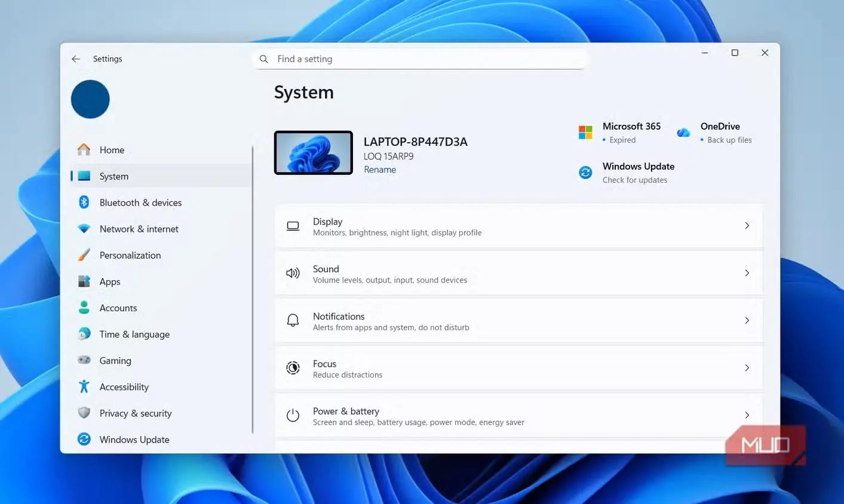Go back using the arrow button

(x=75, y=59)
